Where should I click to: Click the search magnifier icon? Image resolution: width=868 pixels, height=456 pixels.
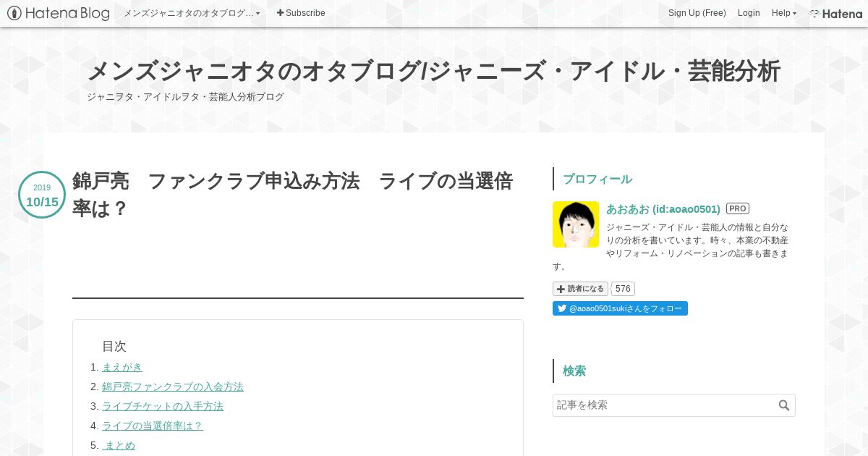point(784,405)
